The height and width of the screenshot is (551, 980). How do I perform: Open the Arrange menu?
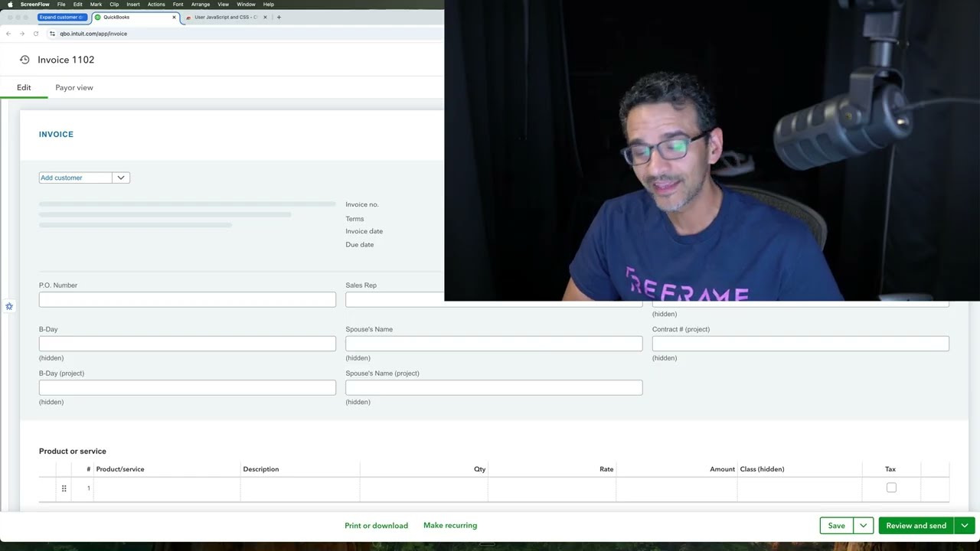point(201,5)
